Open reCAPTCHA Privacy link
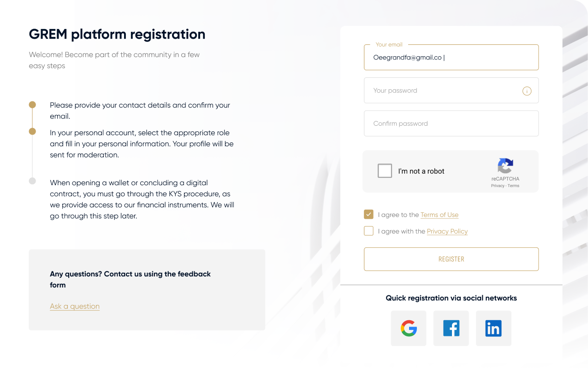Image resolution: width=588 pixels, height=387 pixels. pos(498,186)
